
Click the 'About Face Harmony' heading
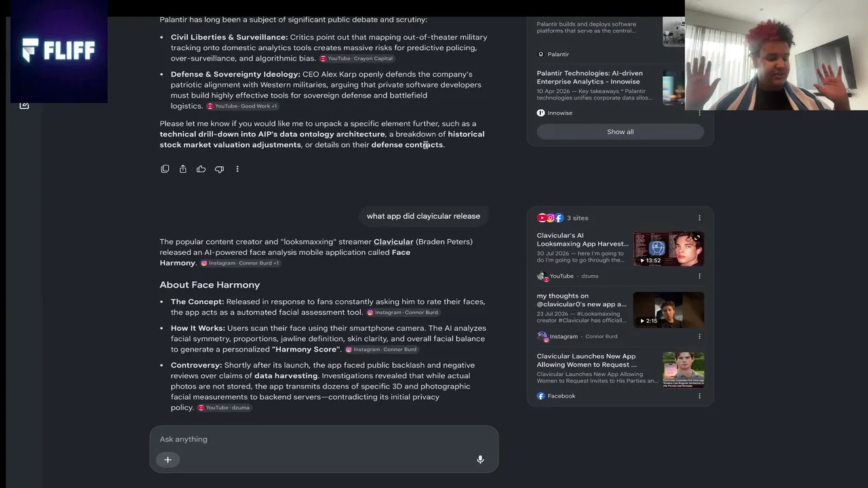210,285
